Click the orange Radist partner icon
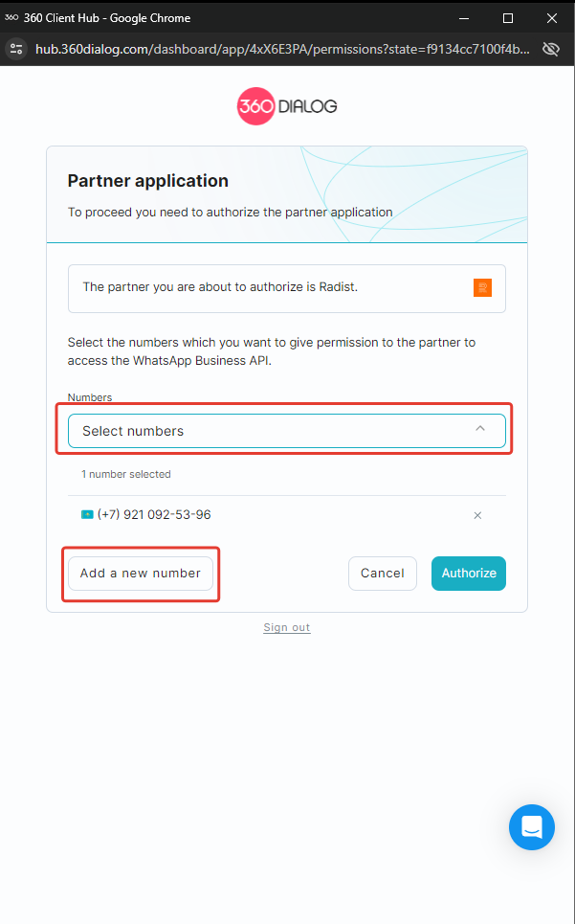Viewport: 575px width, 924px height. point(483,287)
